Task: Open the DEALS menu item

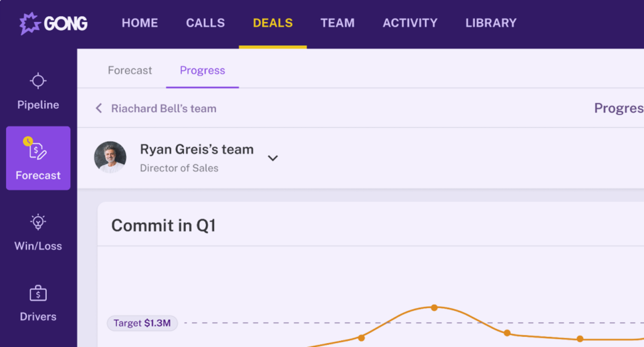Action: [x=273, y=23]
